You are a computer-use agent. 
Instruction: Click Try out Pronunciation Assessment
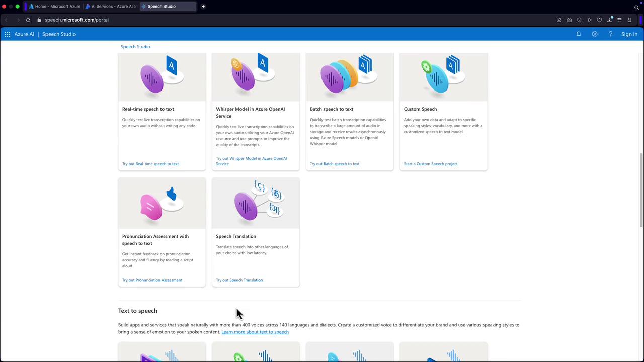click(x=152, y=280)
